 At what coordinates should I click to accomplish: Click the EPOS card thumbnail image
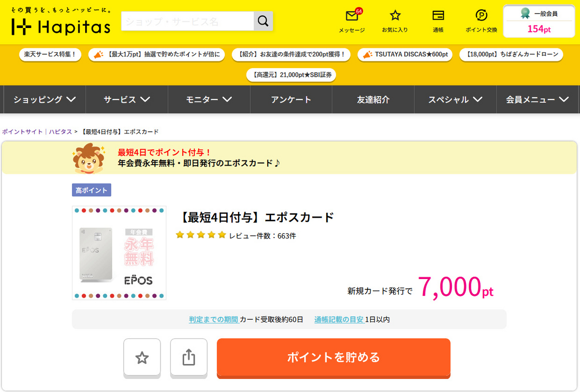tap(119, 253)
